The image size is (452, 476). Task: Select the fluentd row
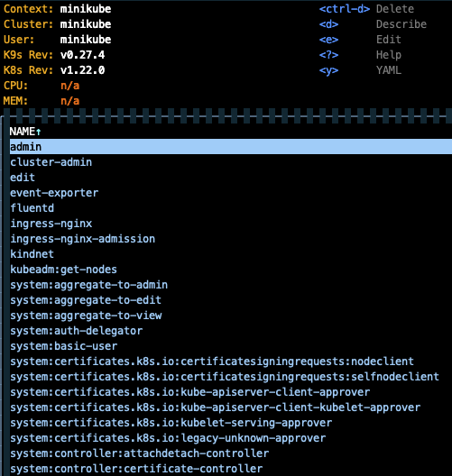[x=231, y=208]
